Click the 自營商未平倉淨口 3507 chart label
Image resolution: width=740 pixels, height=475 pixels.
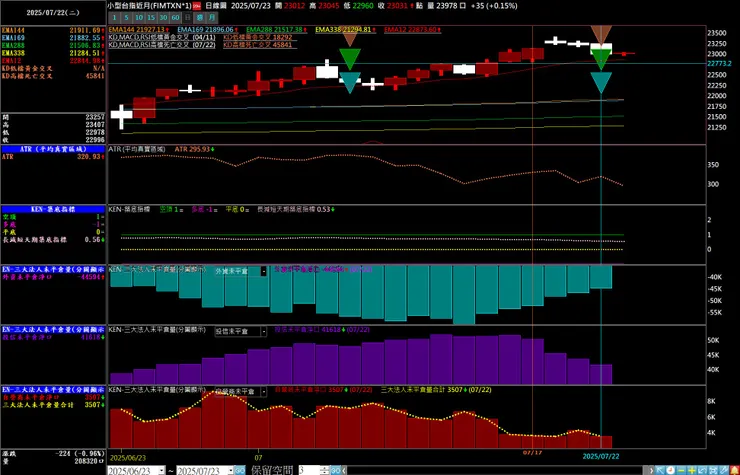tap(323, 390)
